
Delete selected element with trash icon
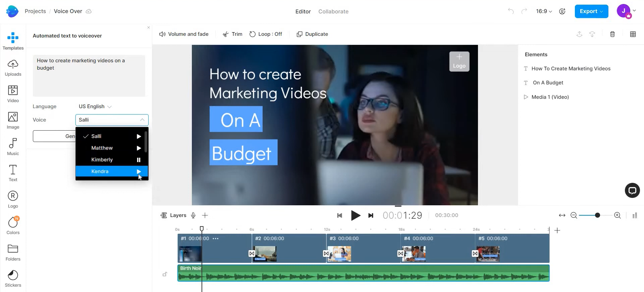(x=612, y=34)
